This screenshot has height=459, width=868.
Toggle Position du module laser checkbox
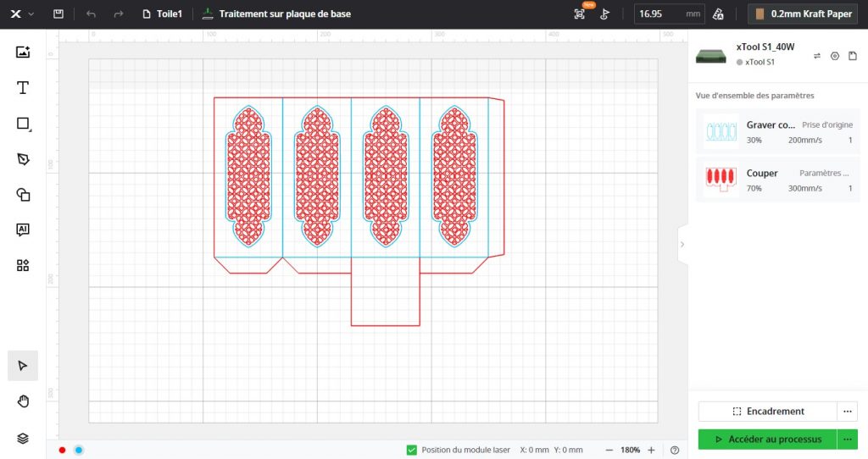(412, 450)
